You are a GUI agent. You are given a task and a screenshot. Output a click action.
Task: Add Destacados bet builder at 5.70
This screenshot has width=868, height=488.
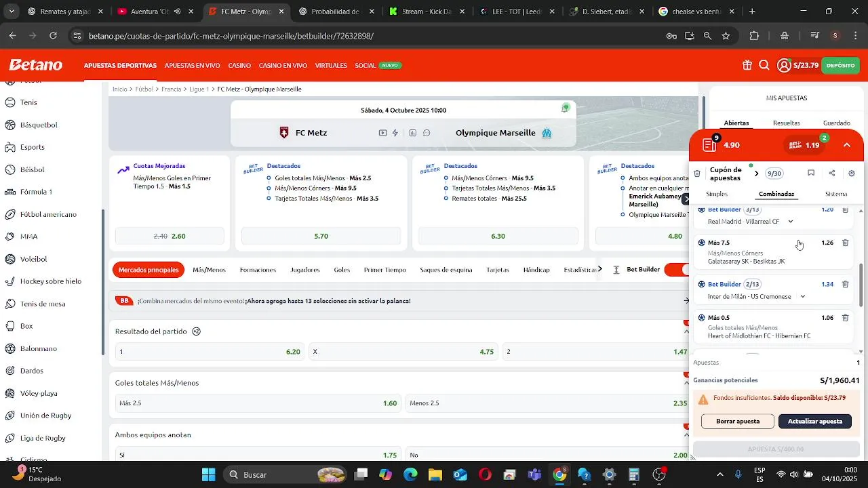(x=321, y=236)
